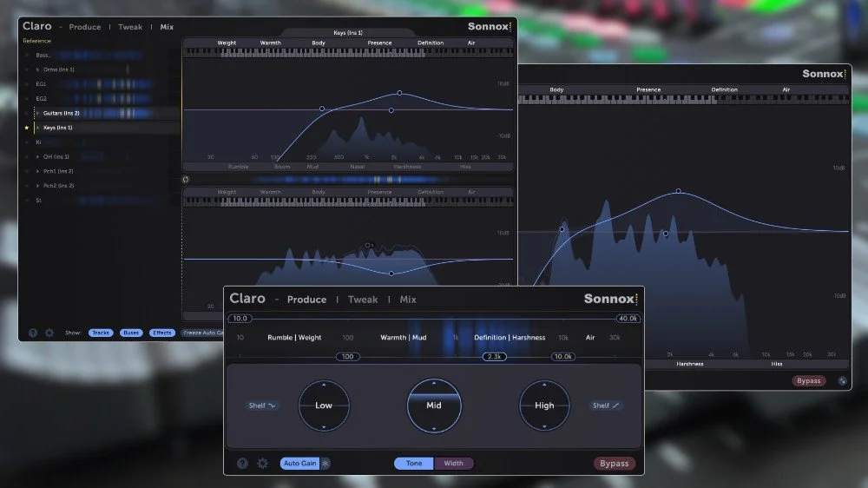
Task: Click the dip node on Mix lower EQ curve
Action: tap(391, 274)
